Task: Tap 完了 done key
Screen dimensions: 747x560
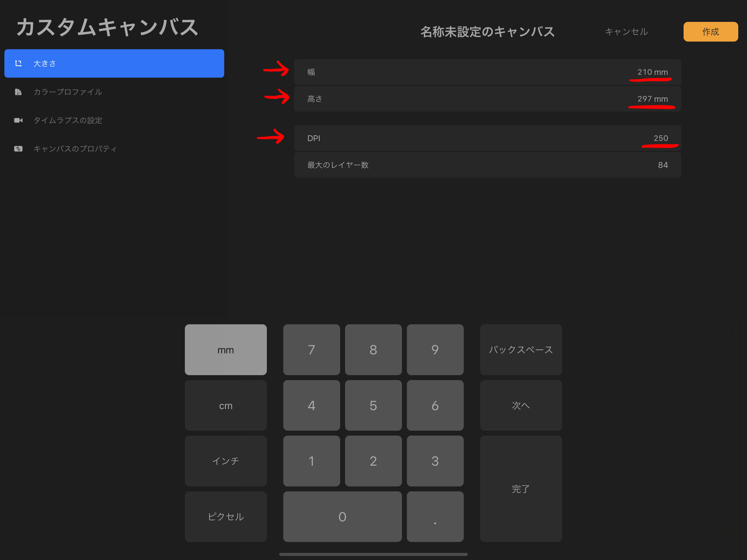Action: (521, 489)
